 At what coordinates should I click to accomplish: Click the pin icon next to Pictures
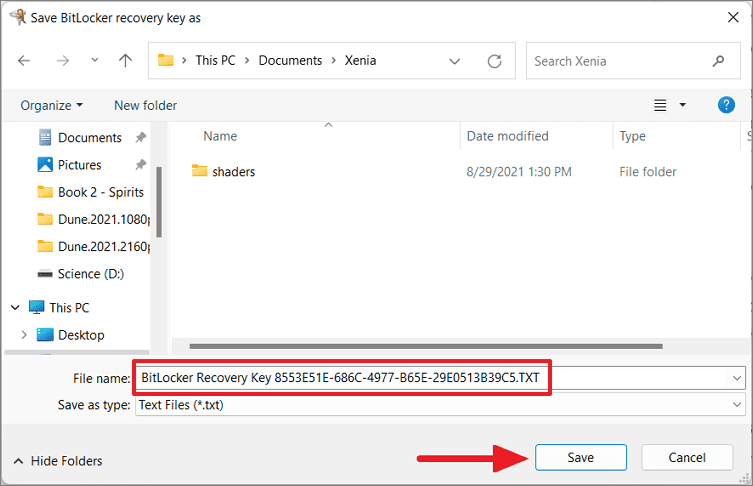(x=141, y=165)
